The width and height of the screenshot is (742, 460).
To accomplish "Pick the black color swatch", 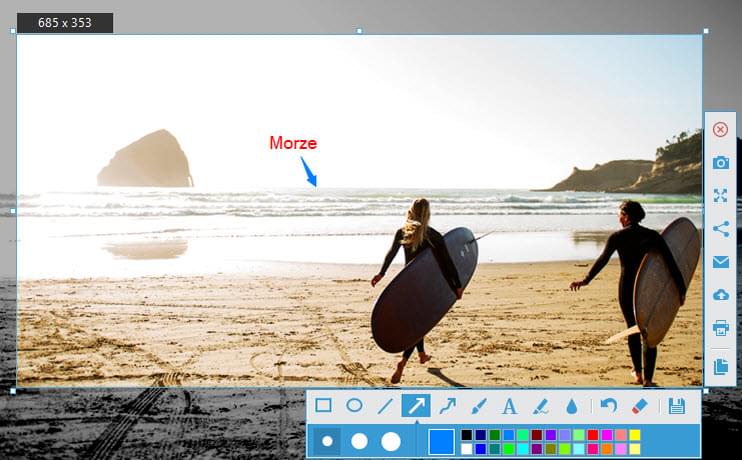I will click(467, 435).
